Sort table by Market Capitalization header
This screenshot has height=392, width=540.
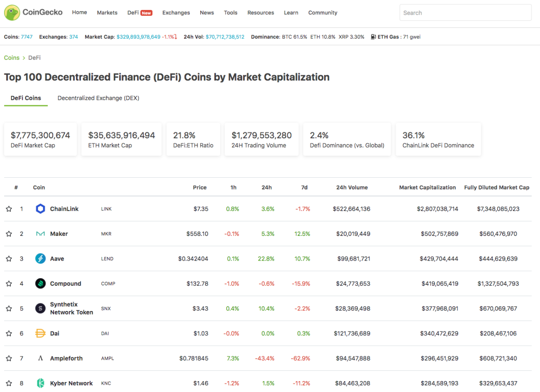427,187
